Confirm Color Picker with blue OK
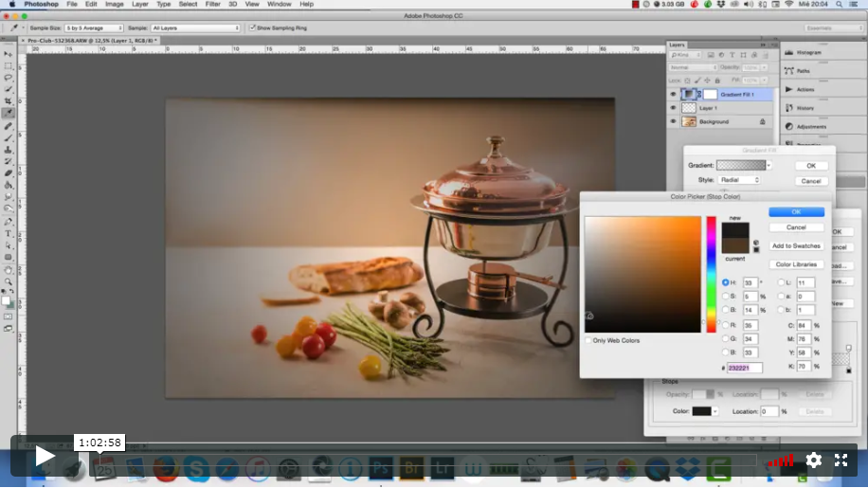Viewport: 868px width, 488px height. [796, 212]
